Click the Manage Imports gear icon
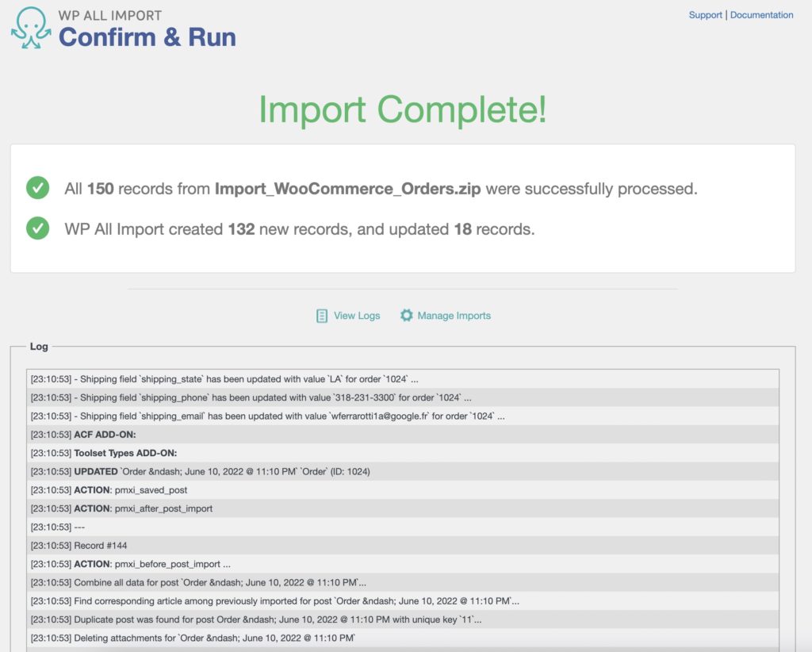This screenshot has width=812, height=652. click(x=406, y=315)
